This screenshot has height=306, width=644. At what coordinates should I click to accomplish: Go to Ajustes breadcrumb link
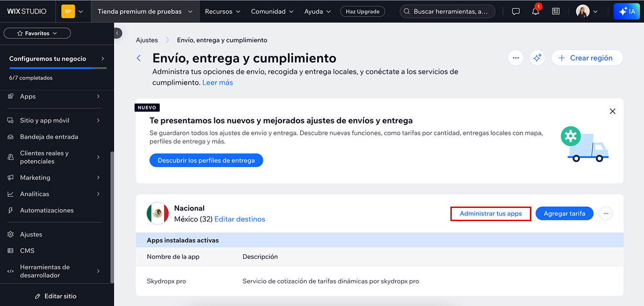pyautogui.click(x=147, y=40)
